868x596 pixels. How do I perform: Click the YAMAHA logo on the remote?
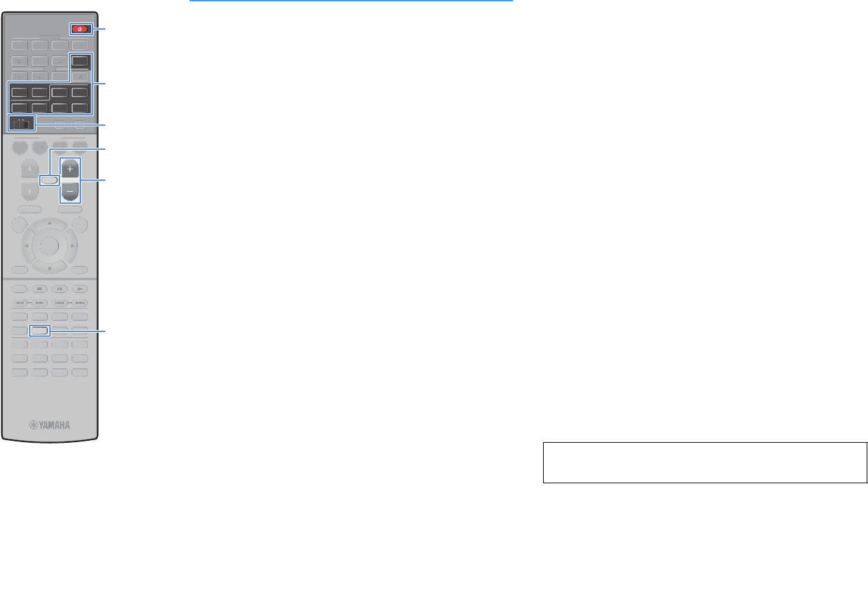tap(49, 426)
